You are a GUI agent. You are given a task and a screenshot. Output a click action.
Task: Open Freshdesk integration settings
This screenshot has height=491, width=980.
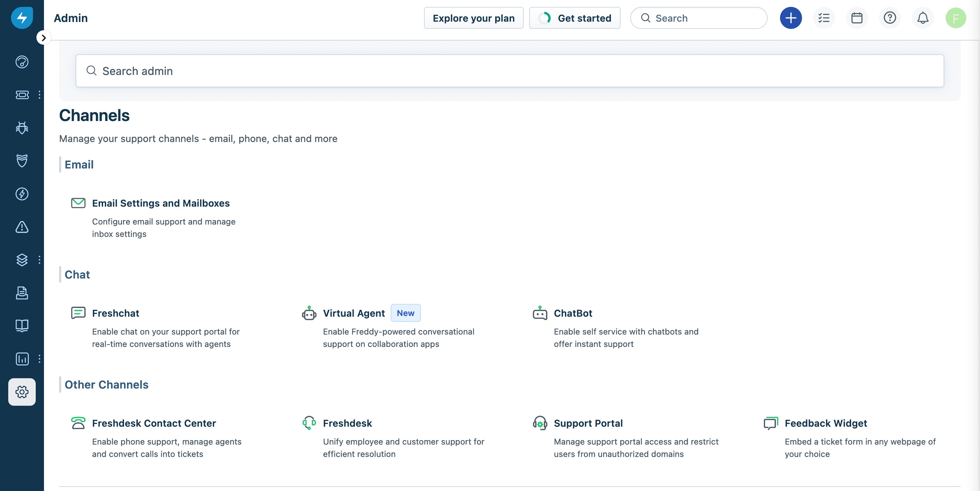click(347, 423)
